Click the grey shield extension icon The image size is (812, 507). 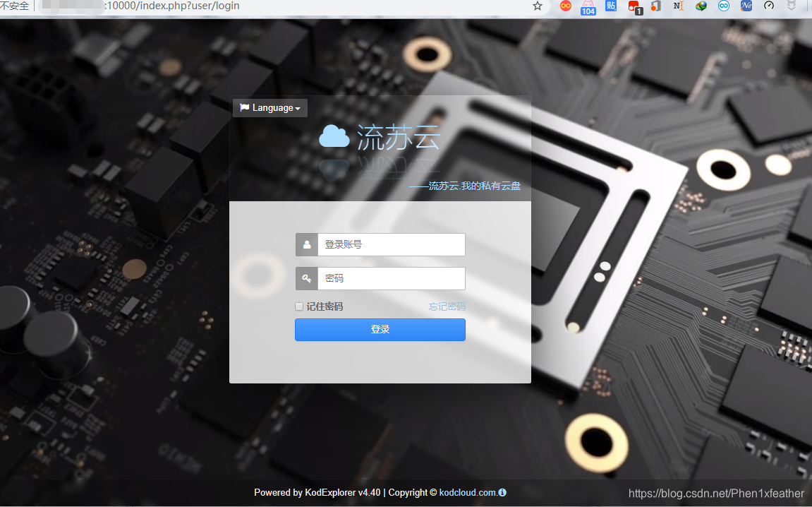(x=792, y=6)
